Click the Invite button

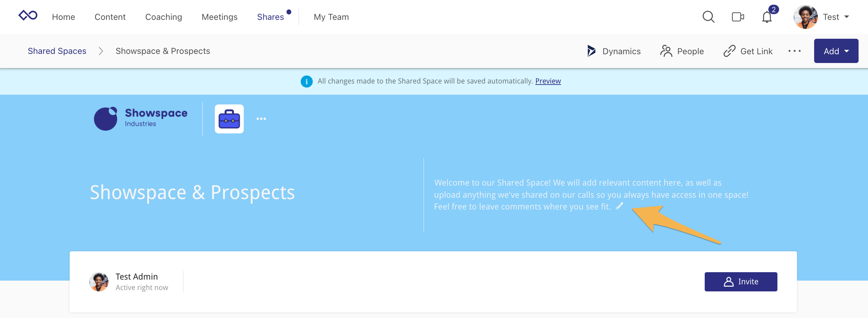[740, 281]
